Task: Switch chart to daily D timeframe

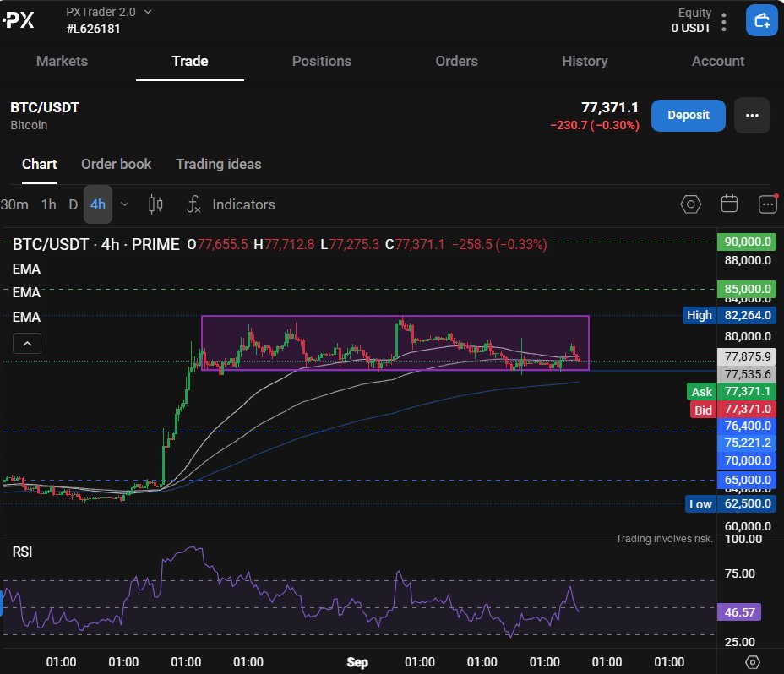Action: [x=73, y=204]
